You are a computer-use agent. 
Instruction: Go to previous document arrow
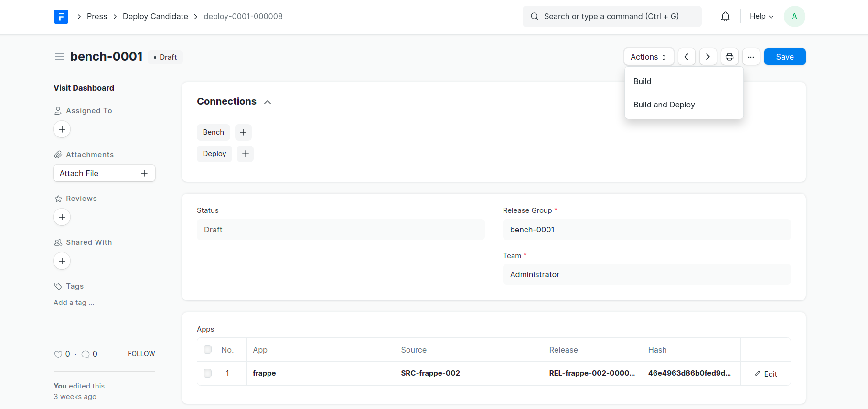[686, 57]
